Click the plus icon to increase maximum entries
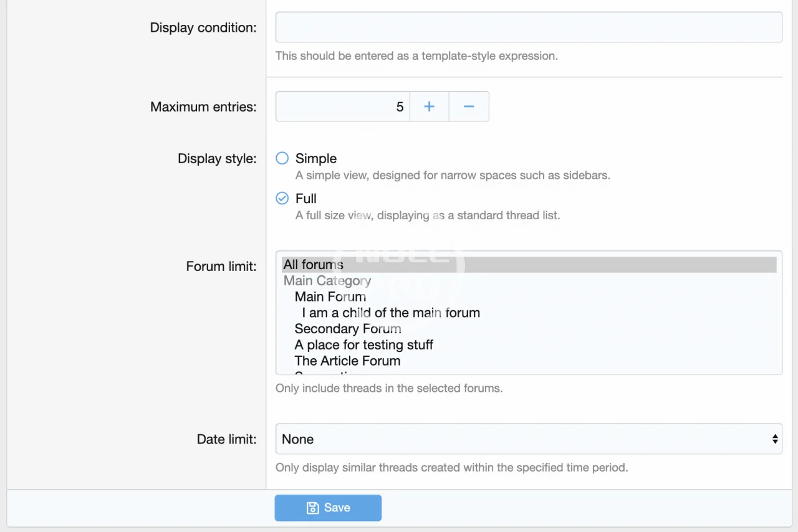Image resolution: width=798 pixels, height=532 pixels. pyautogui.click(x=429, y=107)
